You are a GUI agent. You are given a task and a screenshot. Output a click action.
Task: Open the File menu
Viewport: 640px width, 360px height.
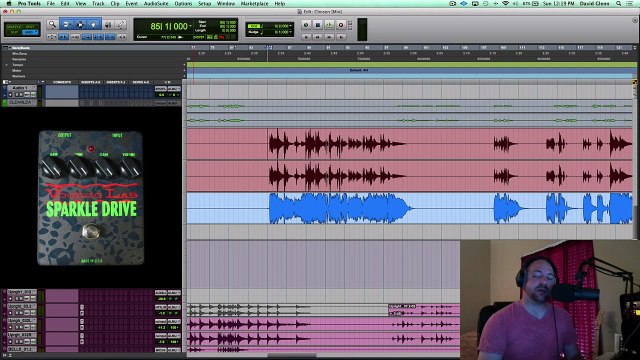coord(51,3)
